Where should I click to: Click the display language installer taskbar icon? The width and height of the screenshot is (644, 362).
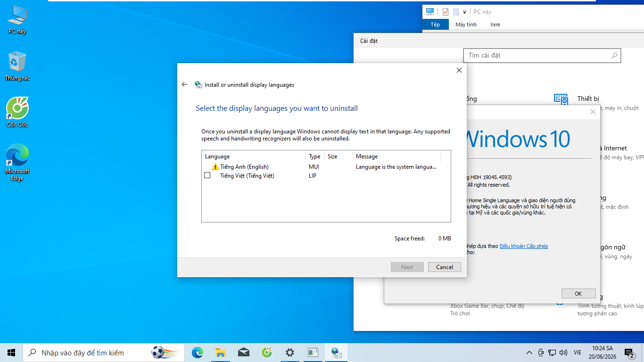(336, 353)
